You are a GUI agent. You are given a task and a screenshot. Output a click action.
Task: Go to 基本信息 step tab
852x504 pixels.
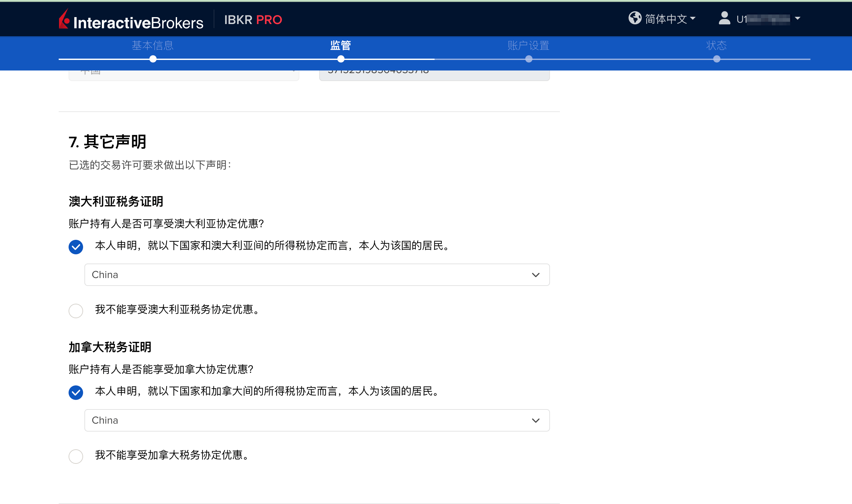[153, 45]
